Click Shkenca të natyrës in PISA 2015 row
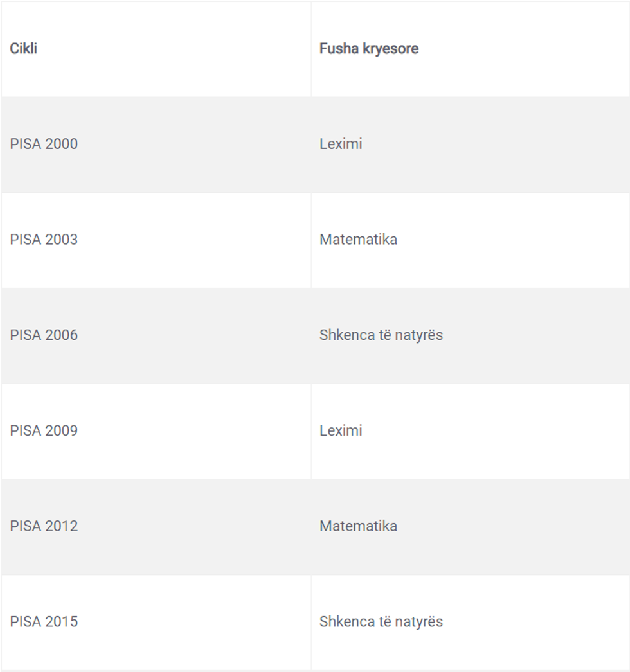 pyautogui.click(x=381, y=622)
